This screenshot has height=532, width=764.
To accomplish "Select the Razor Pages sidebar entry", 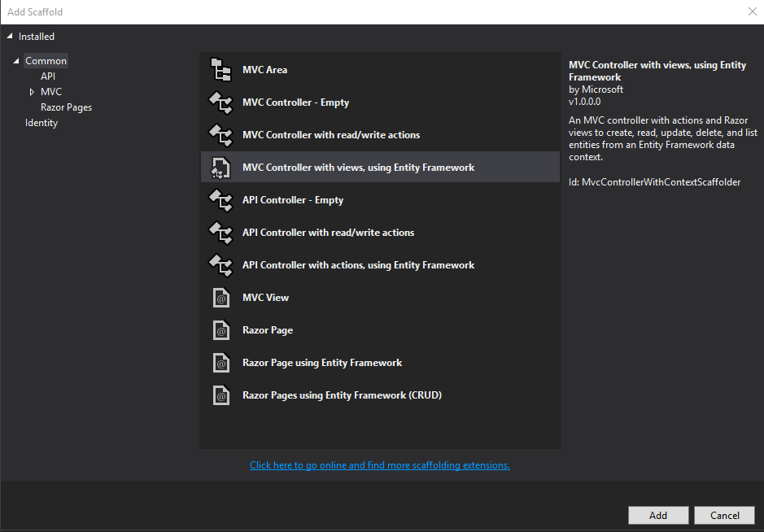I will [66, 107].
